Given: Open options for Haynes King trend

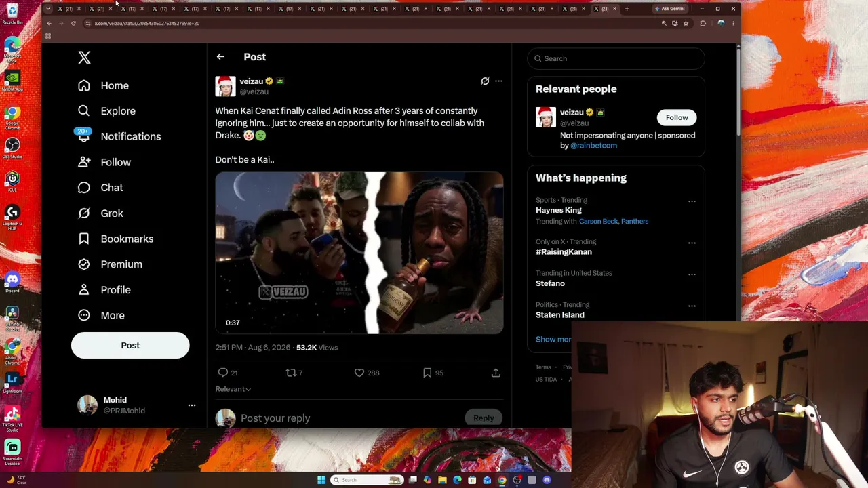Looking at the screenshot, I should 692,201.
